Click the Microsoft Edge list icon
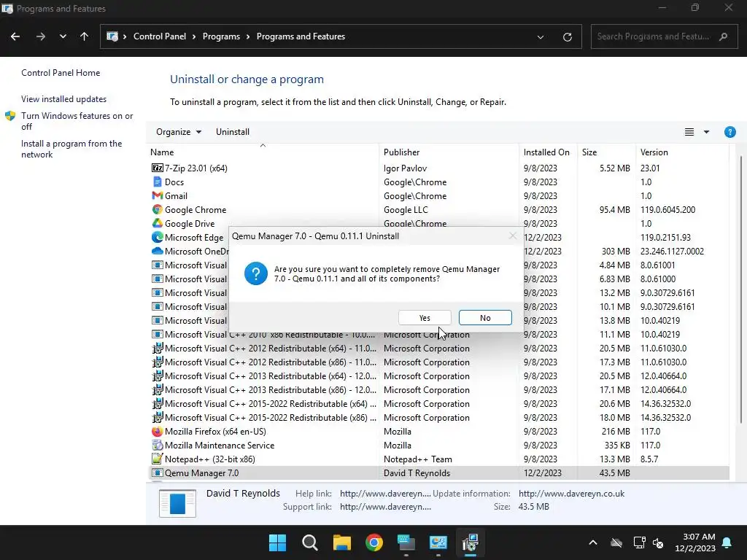Image resolution: width=747 pixels, height=560 pixels. (x=157, y=237)
